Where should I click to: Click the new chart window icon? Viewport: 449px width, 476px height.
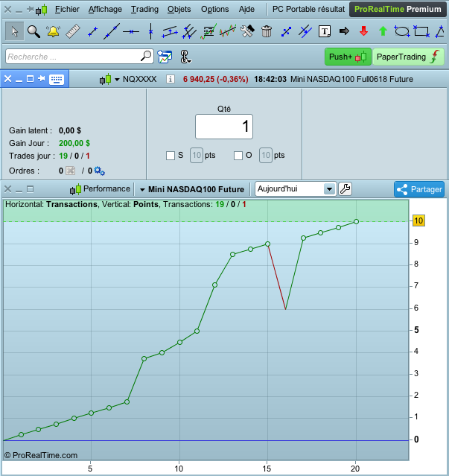[x=165, y=57]
